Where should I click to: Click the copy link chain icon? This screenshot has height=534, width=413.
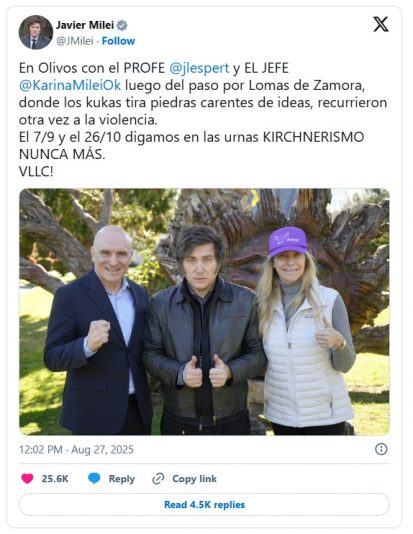(158, 479)
